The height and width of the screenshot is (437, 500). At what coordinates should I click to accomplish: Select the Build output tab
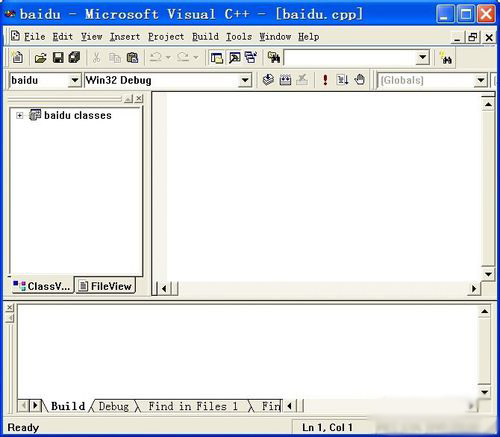(x=68, y=406)
